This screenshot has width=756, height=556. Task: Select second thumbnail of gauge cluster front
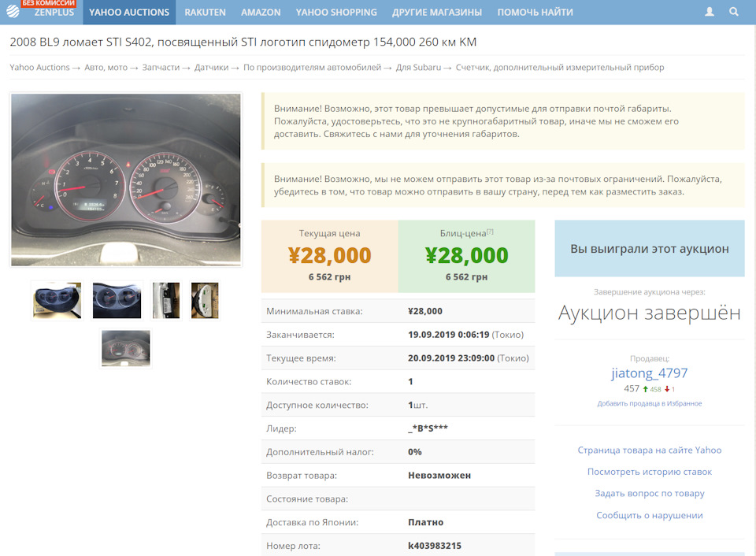click(x=117, y=300)
